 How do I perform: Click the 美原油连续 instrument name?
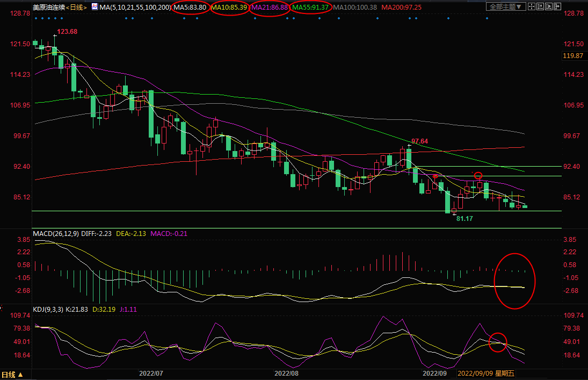pyautogui.click(x=48, y=7)
